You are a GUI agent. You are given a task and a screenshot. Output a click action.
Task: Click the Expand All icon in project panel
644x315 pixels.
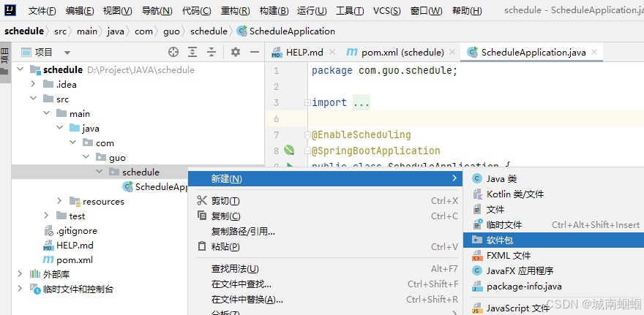click(192, 52)
